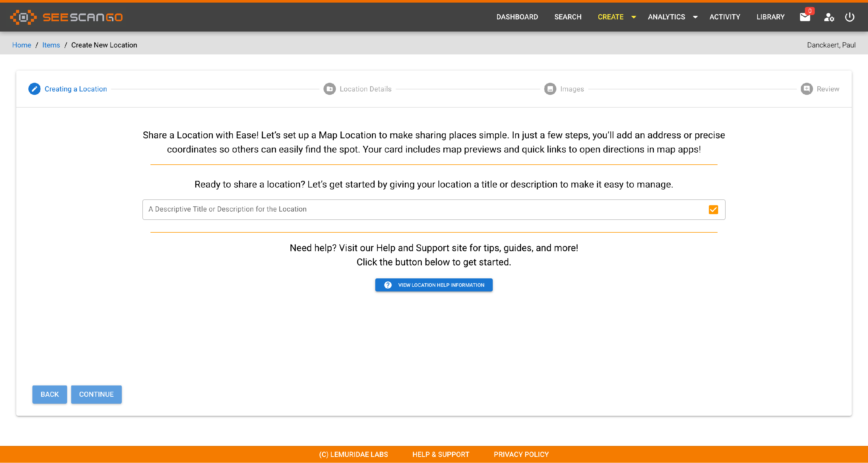The height and width of the screenshot is (463, 868).
Task: Open the SEARCH menu item
Action: 568,17
